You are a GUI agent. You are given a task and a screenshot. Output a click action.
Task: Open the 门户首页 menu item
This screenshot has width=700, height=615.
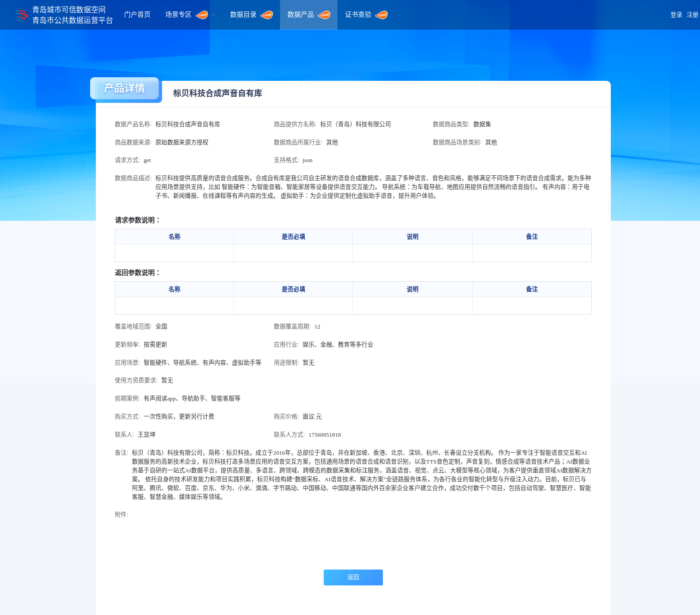coord(137,15)
